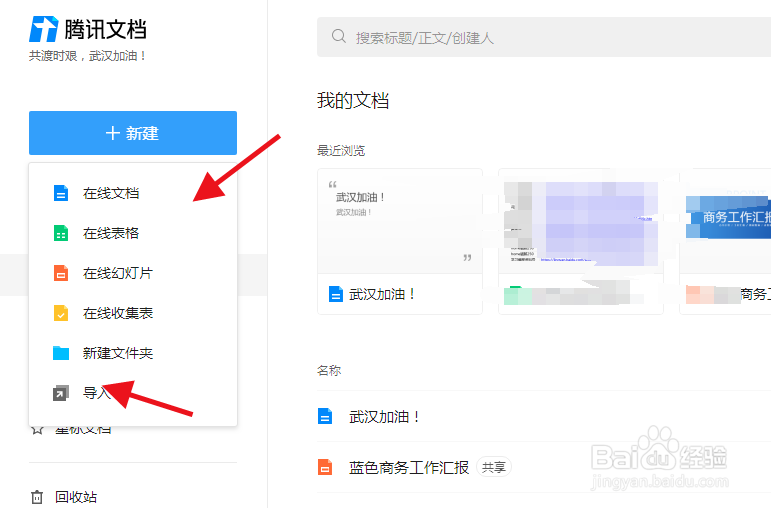Open 蓝色商务工作汇报 in the name list
The width and height of the screenshot is (771, 508).
[409, 467]
